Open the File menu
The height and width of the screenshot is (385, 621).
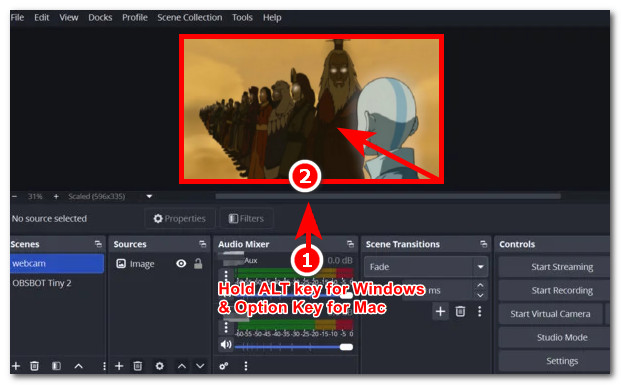(17, 17)
